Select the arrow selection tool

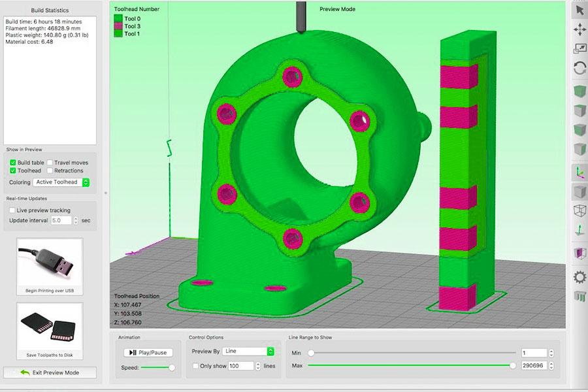click(x=578, y=12)
